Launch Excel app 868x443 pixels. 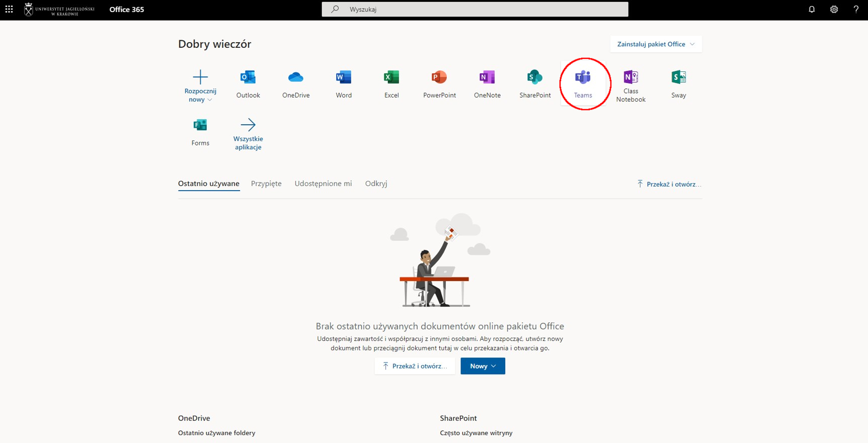tap(391, 84)
